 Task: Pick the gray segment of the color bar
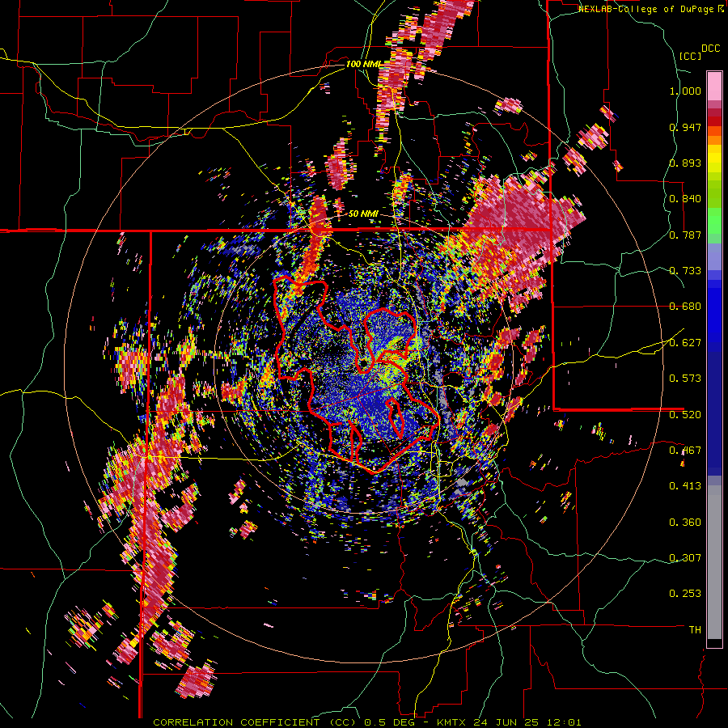[x=714, y=562]
